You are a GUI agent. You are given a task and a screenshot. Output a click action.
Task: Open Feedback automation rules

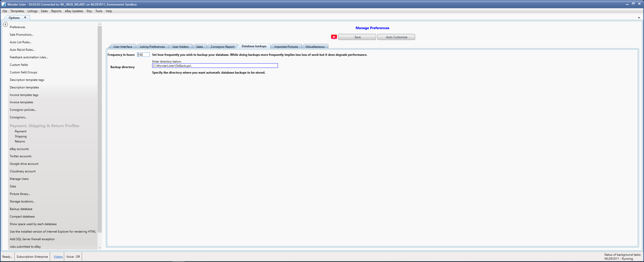[29, 57]
